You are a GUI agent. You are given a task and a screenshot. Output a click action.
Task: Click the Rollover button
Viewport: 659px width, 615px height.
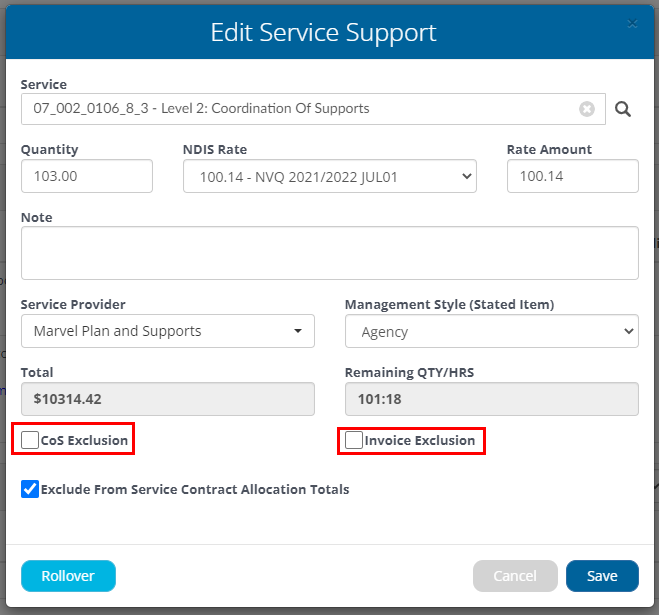(x=68, y=576)
